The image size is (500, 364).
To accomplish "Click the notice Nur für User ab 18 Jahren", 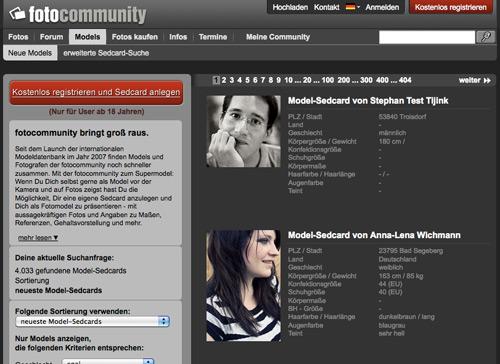I will [96, 111].
